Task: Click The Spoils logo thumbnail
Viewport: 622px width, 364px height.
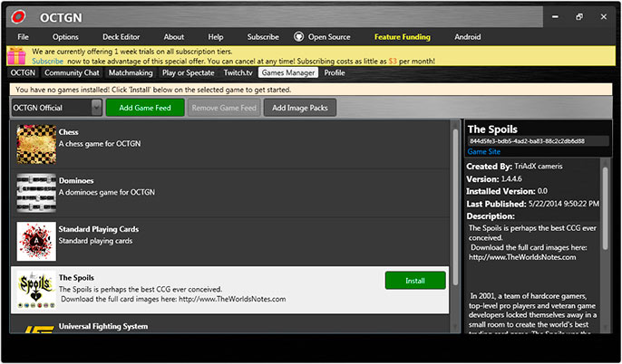Action: click(x=36, y=290)
